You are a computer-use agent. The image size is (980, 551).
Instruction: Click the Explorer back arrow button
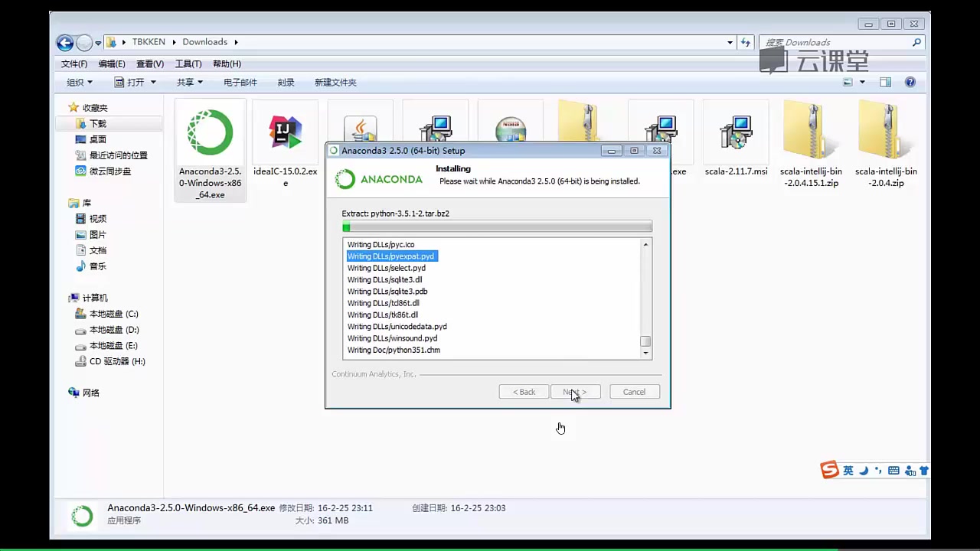click(x=65, y=43)
